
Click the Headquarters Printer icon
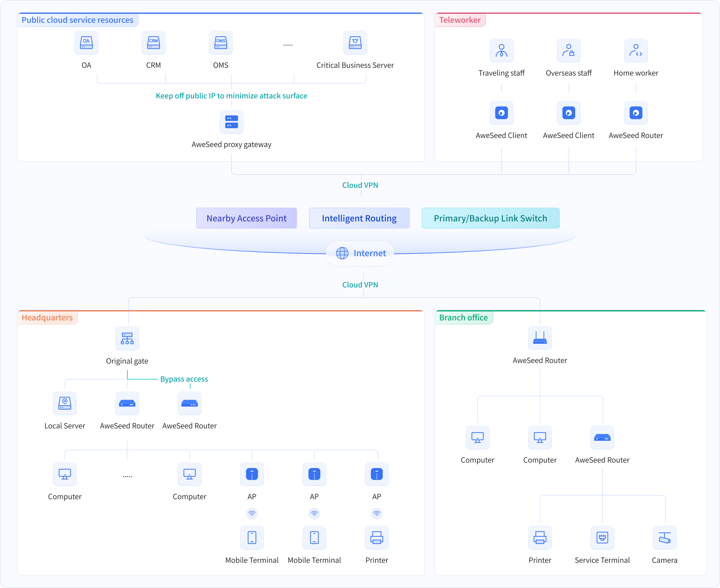376,538
